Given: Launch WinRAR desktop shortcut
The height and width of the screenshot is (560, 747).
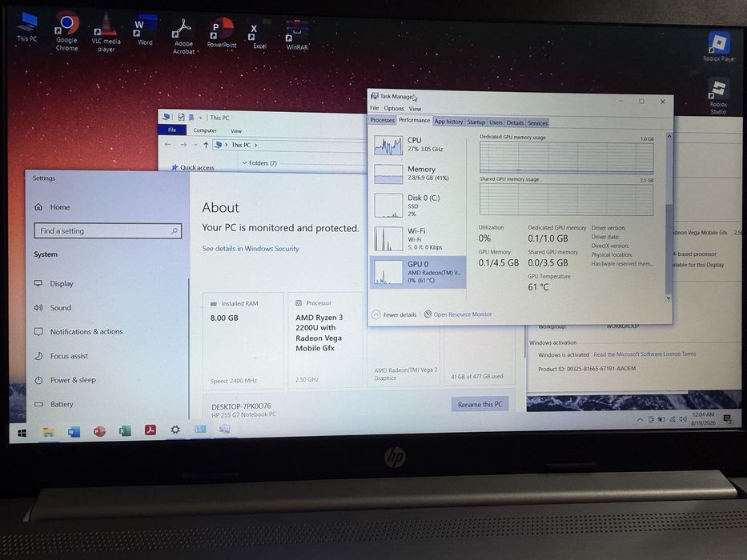Looking at the screenshot, I should click(297, 36).
